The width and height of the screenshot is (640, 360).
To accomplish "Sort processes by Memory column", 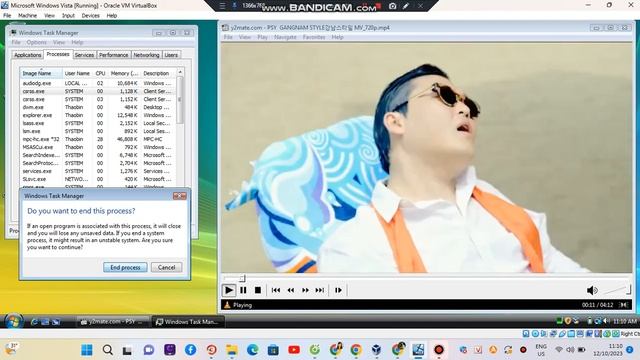I will pos(124,73).
